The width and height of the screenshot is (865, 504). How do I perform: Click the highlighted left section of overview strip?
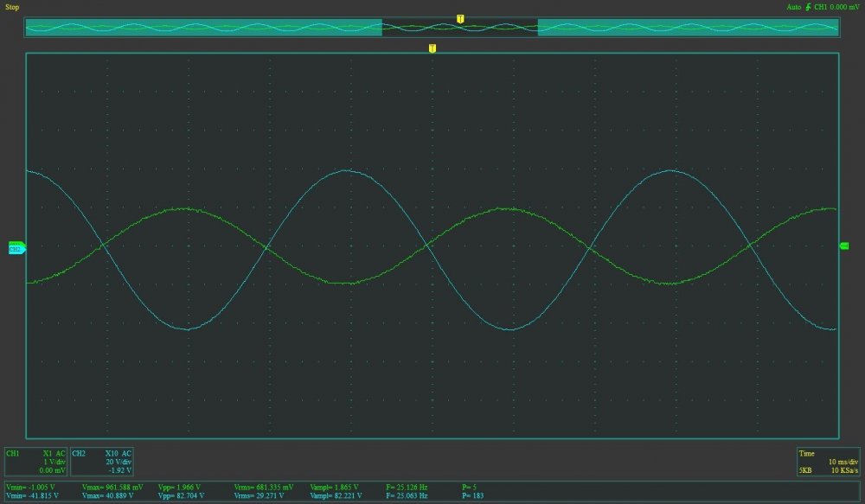203,28
